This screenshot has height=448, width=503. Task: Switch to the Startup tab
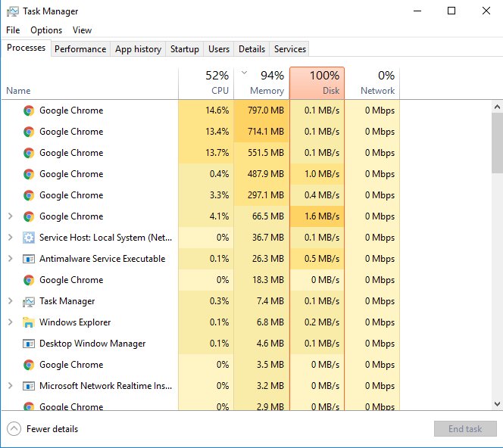[184, 49]
